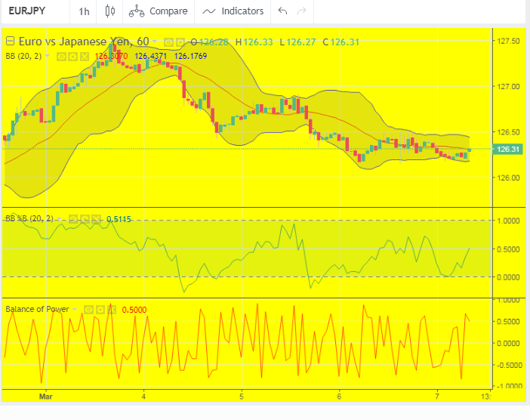Click the 126.31 current price label

[x=508, y=150]
